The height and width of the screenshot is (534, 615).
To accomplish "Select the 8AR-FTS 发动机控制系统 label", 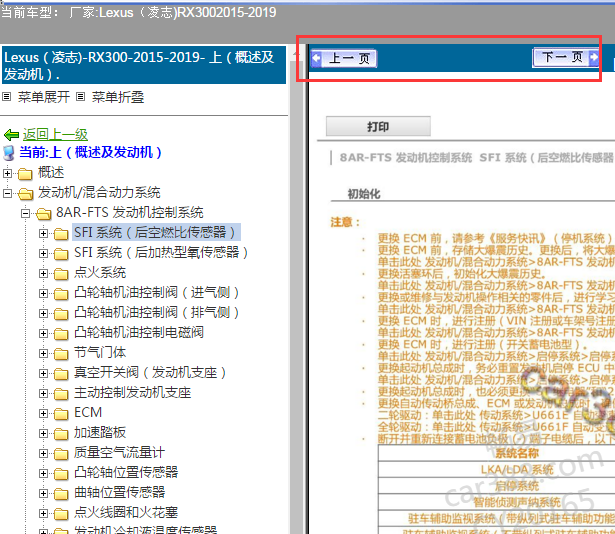I will click(129, 212).
